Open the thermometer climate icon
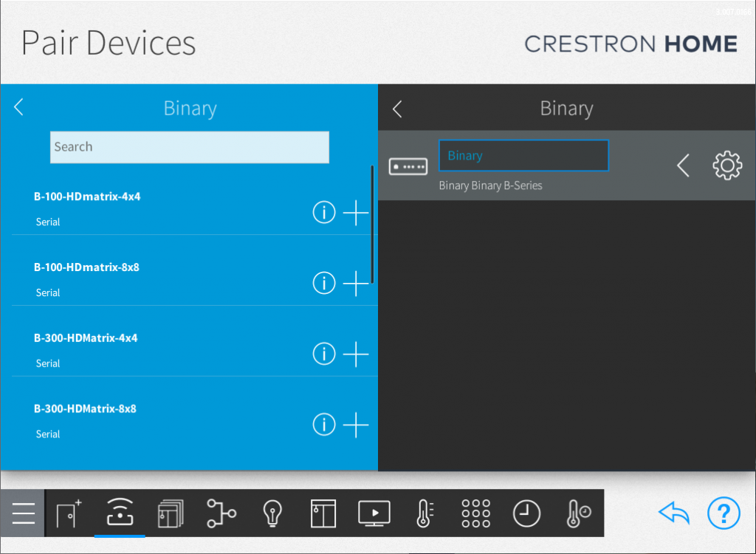Viewport: 756px width, 554px height. 425,513
